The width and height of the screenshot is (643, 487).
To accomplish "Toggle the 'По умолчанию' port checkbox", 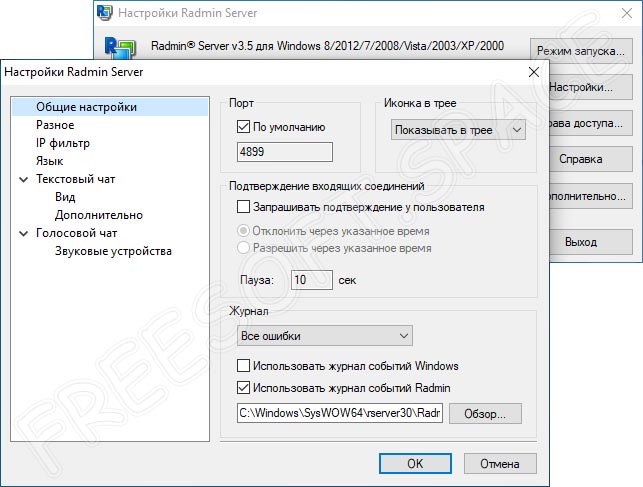I will 243,127.
